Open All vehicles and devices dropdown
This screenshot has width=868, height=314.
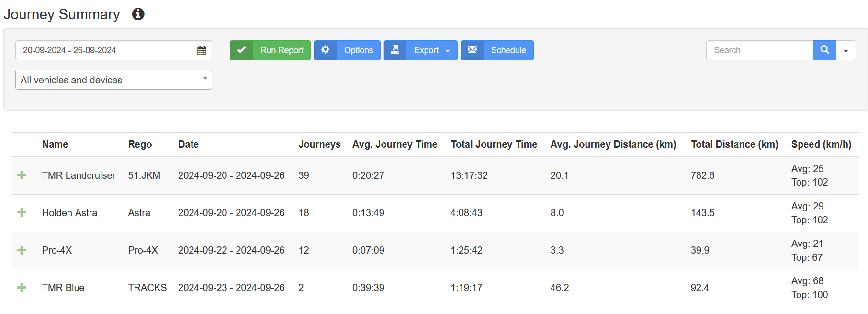[x=113, y=80]
